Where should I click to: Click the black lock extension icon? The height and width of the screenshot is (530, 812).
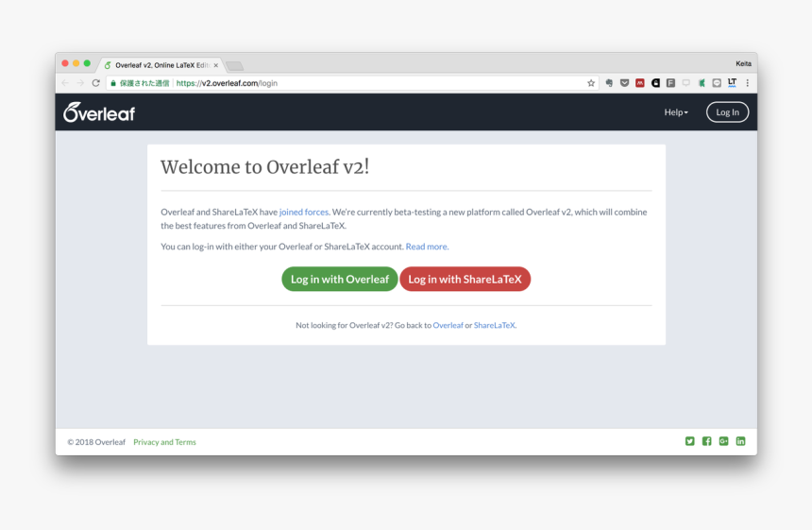click(655, 83)
